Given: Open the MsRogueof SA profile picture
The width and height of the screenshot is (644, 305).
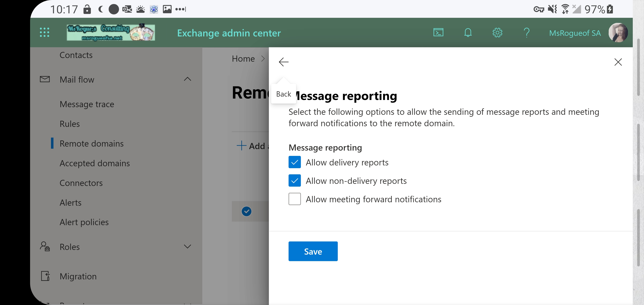Looking at the screenshot, I should tap(618, 32).
